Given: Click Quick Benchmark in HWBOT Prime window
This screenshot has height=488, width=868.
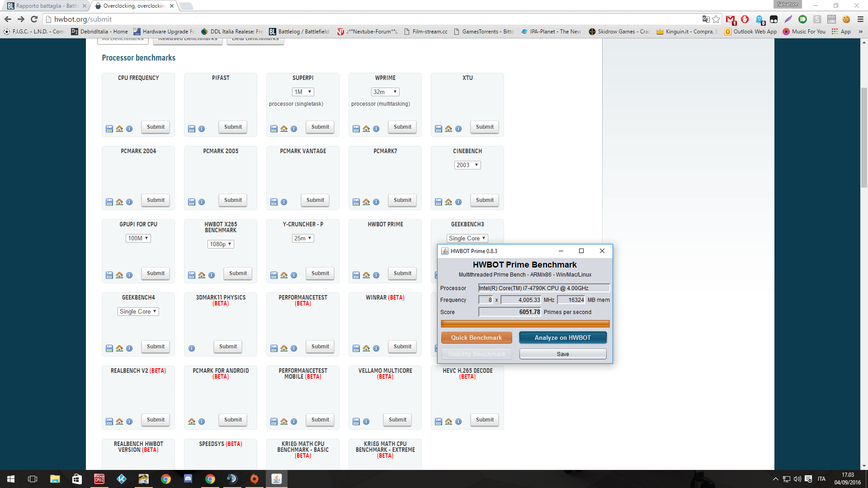Looking at the screenshot, I should coord(476,338).
